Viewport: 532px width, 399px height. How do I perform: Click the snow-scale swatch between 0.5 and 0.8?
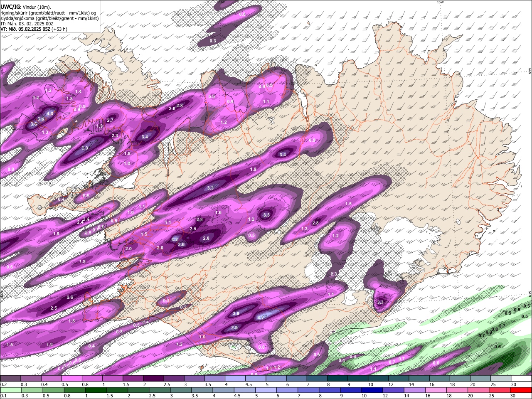pos(72,378)
